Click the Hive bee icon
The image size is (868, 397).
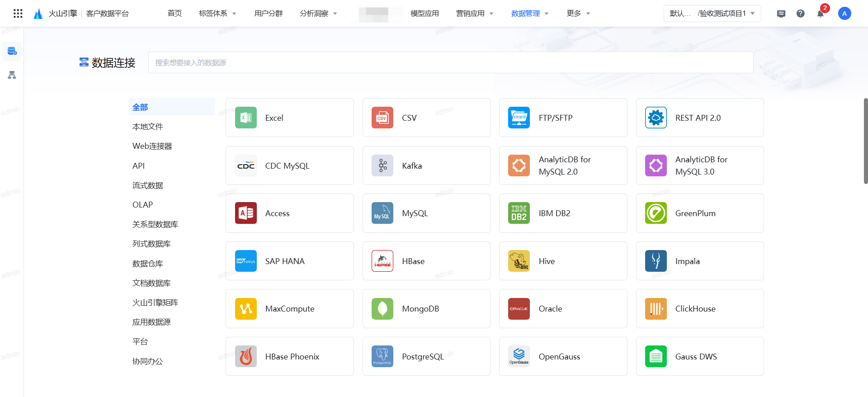519,261
